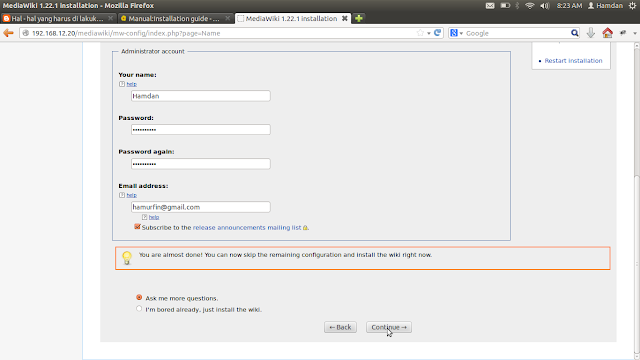Close the Manual:Installation guide tab

227,18
